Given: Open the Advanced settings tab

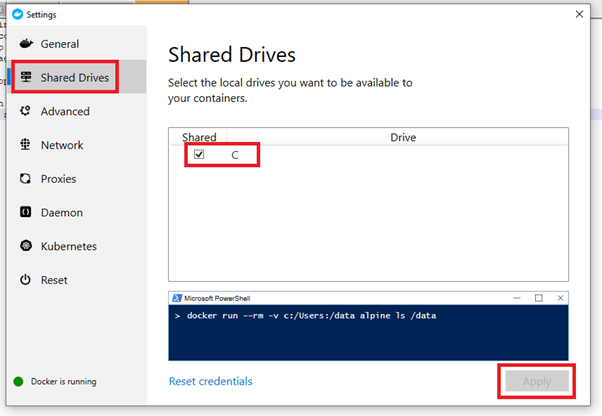Looking at the screenshot, I should (x=77, y=111).
